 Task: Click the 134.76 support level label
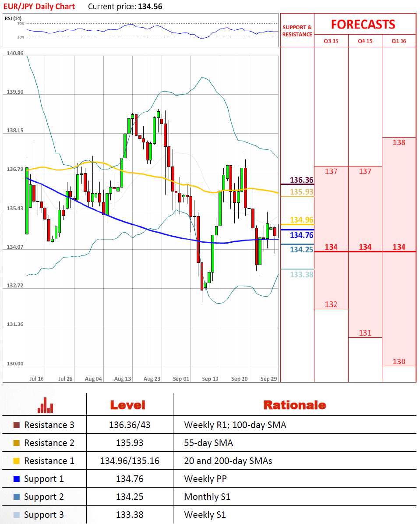click(301, 235)
